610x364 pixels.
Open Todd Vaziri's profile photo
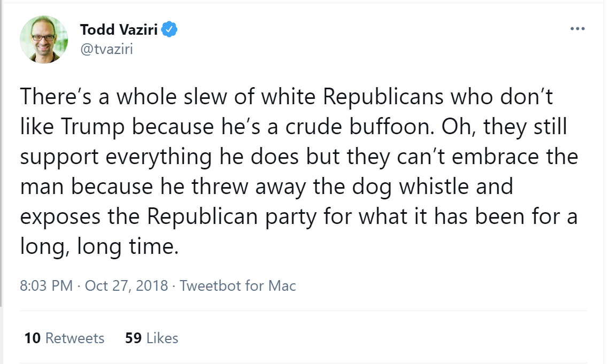[x=44, y=40]
